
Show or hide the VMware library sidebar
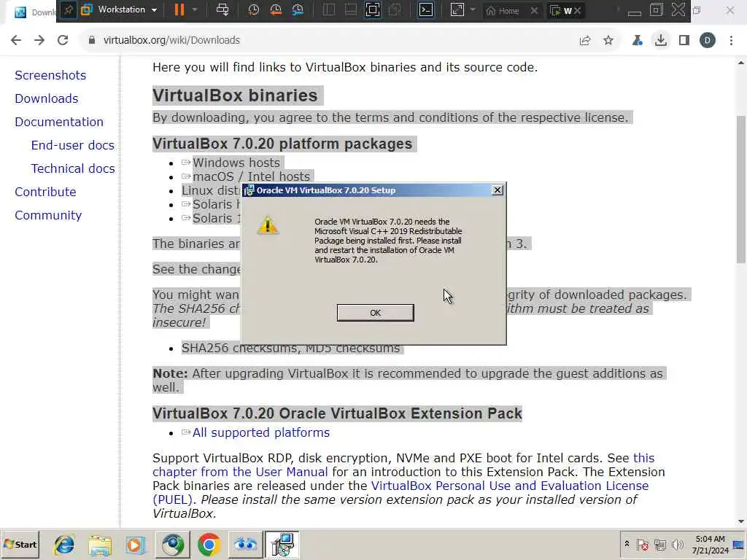point(329,9)
